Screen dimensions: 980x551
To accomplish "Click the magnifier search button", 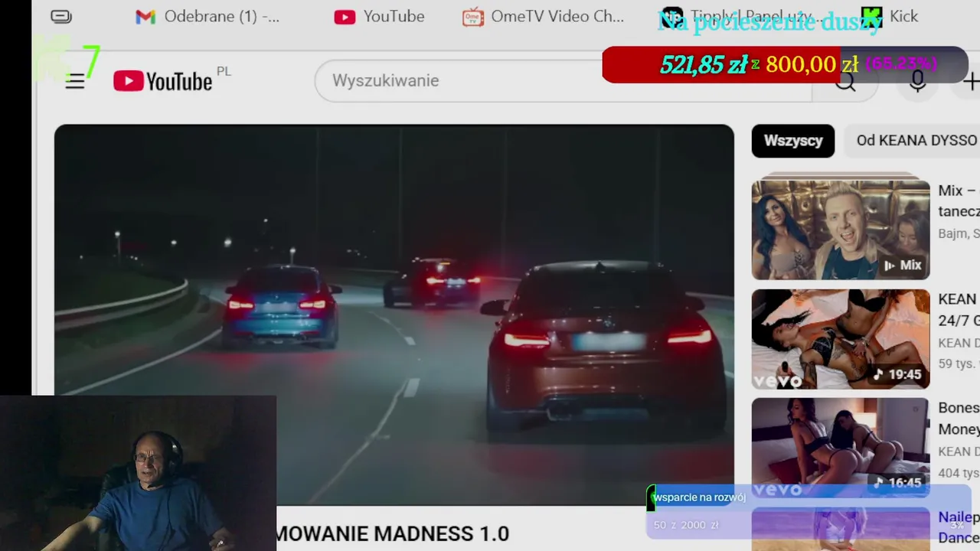I will 845,83.
